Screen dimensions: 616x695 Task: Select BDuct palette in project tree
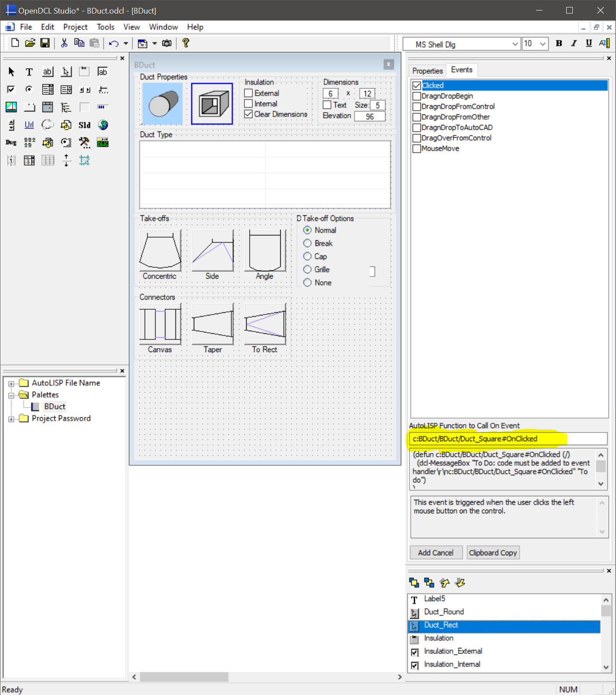[x=55, y=407]
